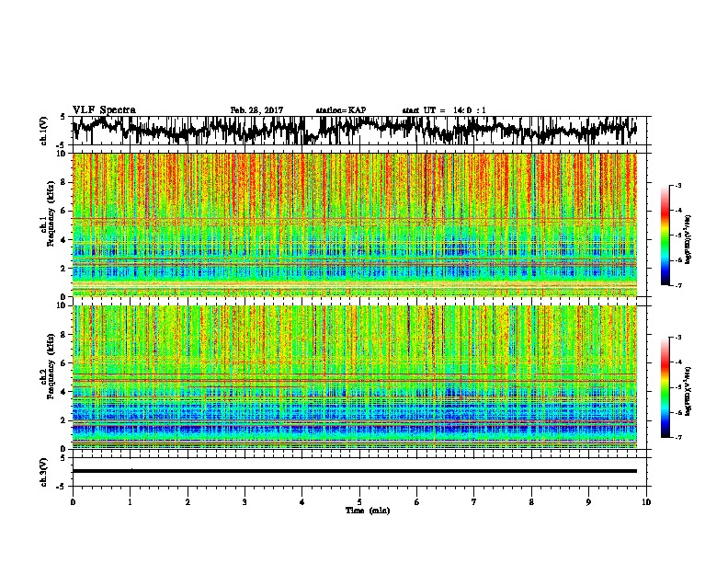This screenshot has width=728, height=563.
Task: Click the ch.1 colorbar scale
Action: (x=665, y=236)
